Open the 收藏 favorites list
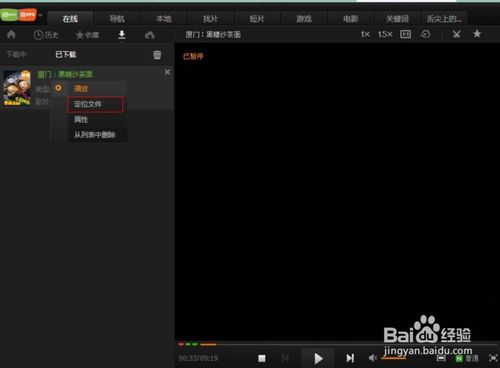The image size is (500, 368). tap(88, 35)
